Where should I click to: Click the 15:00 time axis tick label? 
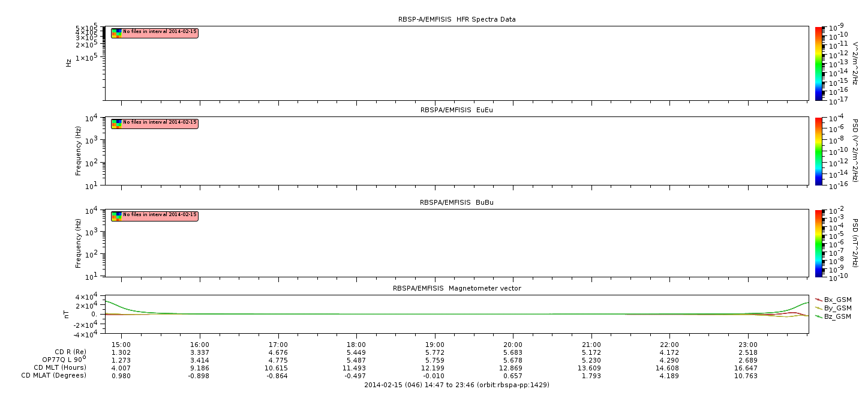pyautogui.click(x=121, y=345)
